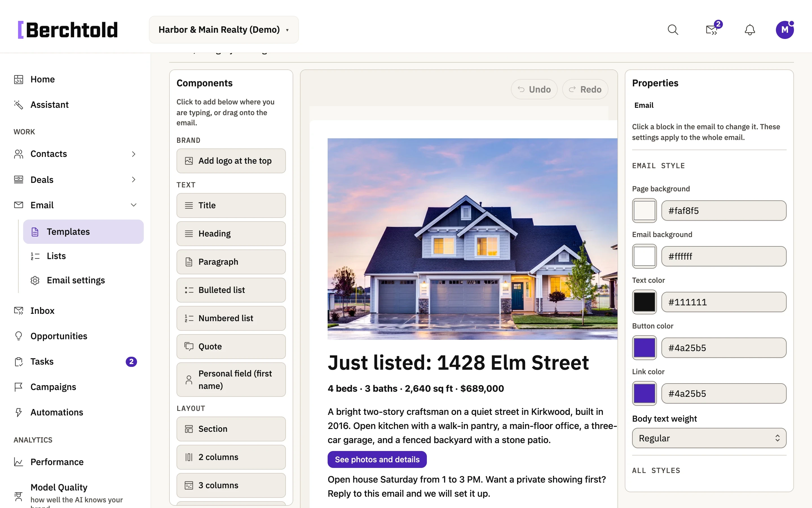The height and width of the screenshot is (508, 812).
Task: Click the Text color swatch
Action: pos(644,302)
